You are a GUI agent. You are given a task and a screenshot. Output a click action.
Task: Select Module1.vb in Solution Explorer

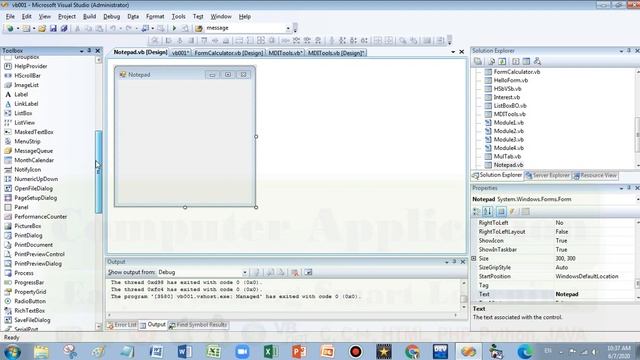[509, 122]
